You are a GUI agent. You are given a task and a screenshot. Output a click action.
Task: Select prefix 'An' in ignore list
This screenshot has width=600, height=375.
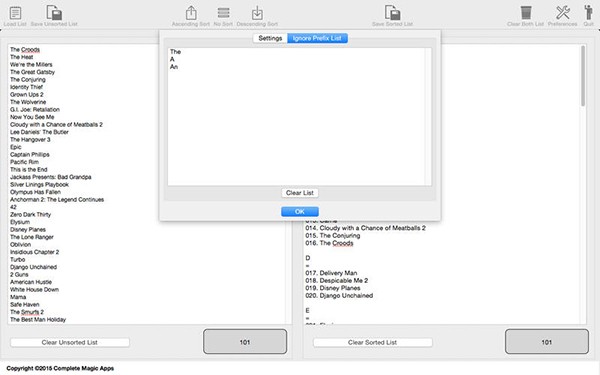tap(174, 67)
